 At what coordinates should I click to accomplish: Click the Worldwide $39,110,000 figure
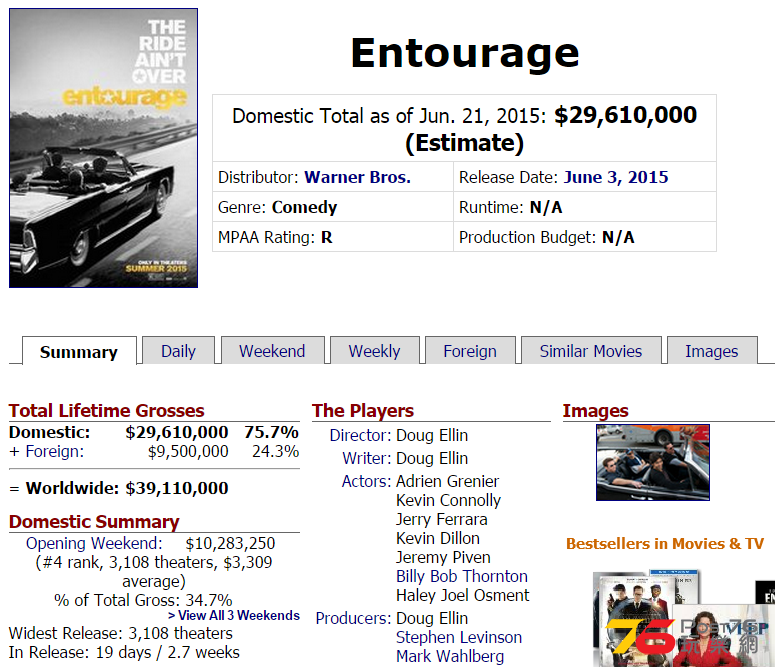click(x=177, y=489)
